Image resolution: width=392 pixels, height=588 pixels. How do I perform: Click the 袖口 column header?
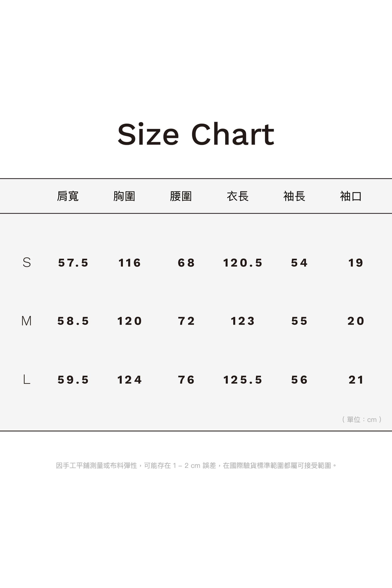pos(351,196)
